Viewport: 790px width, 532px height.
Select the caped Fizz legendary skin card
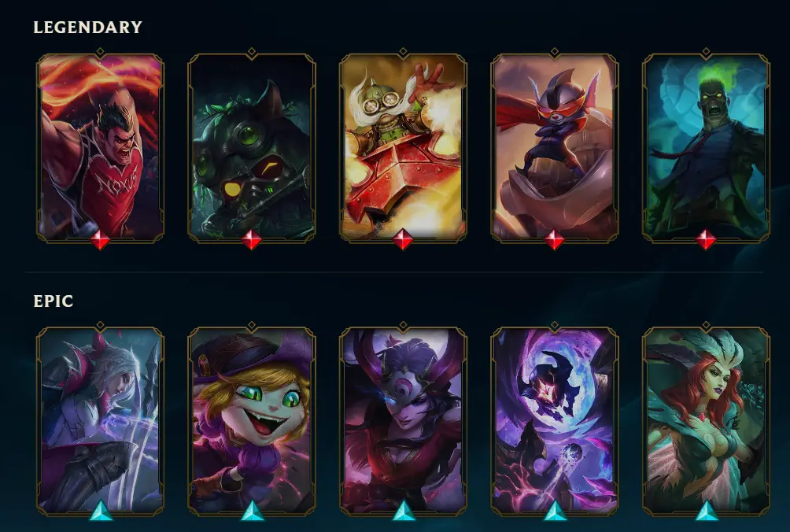[555, 146]
